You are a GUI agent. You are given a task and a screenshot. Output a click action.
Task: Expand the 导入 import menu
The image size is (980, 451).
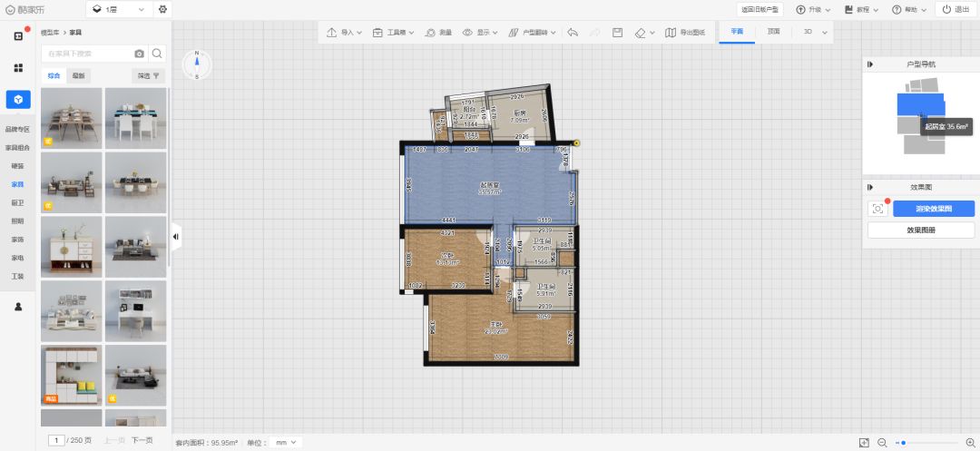click(345, 33)
